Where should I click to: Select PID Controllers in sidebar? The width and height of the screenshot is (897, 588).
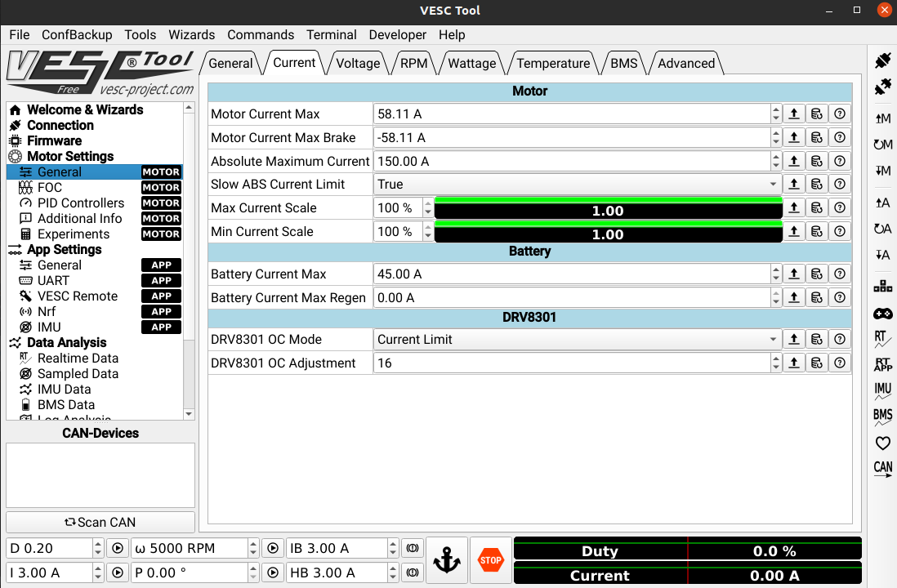click(x=81, y=203)
